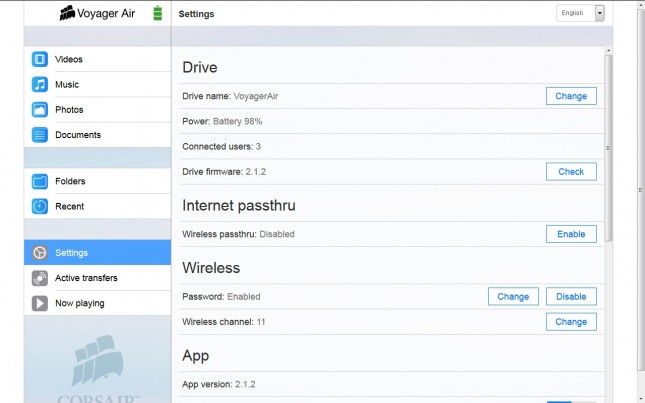This screenshot has height=403, width=645.
Task: Open the Documents label in sidebar
Action: tap(78, 135)
